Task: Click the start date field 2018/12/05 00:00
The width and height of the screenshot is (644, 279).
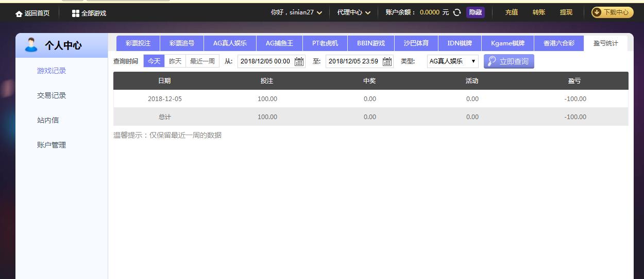Action: 265,61
